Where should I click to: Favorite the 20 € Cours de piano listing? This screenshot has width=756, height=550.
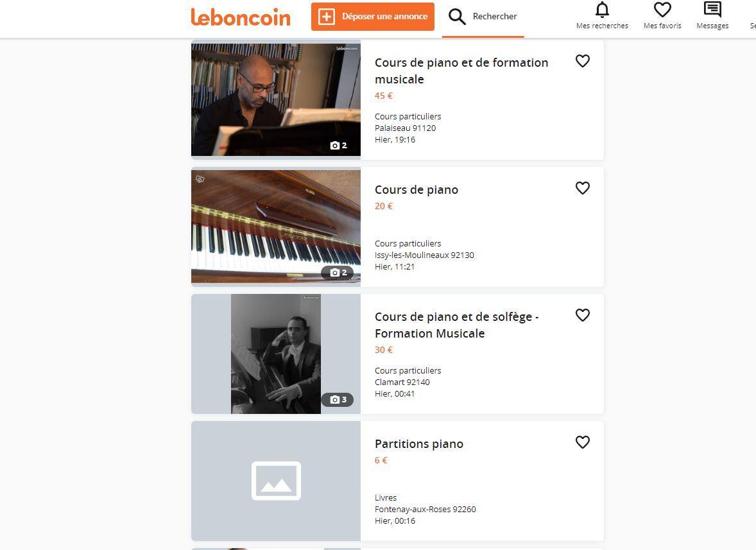click(582, 188)
